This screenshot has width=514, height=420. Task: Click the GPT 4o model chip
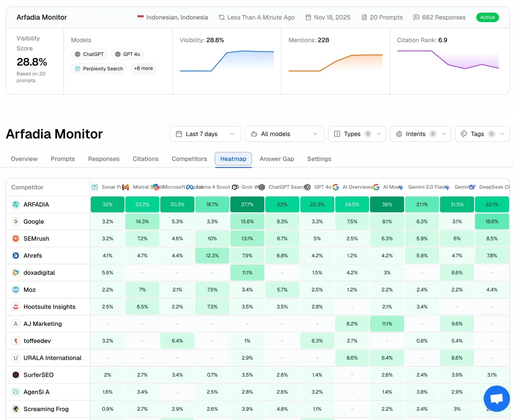pos(127,54)
